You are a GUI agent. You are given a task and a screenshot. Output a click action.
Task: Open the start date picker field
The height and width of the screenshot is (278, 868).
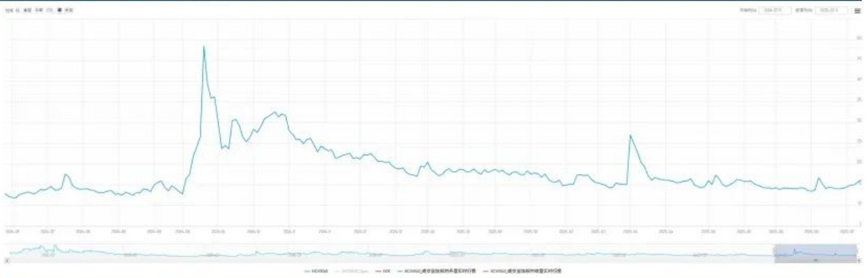tap(775, 11)
